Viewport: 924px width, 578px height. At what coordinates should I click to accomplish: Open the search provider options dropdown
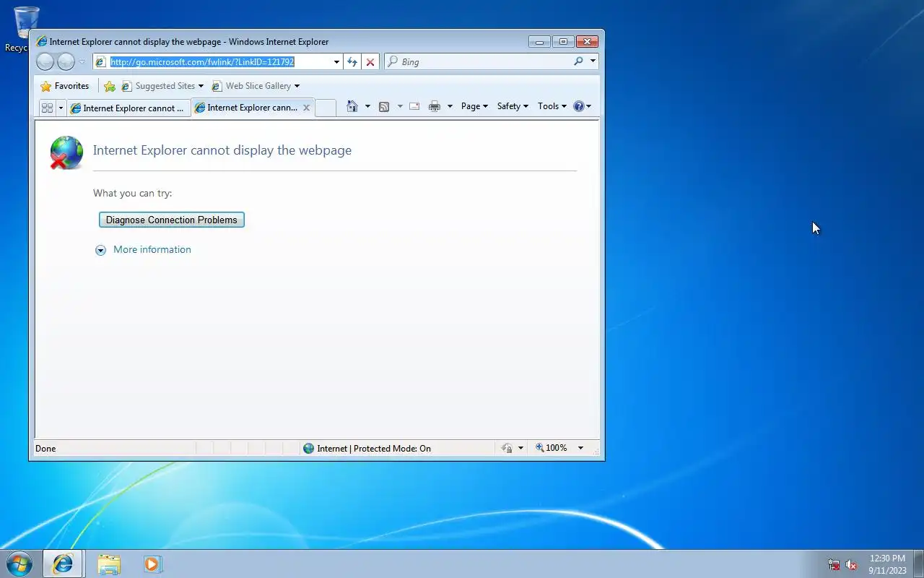(x=593, y=61)
